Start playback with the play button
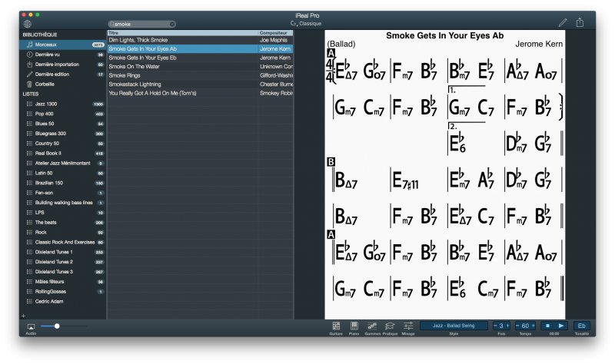Viewport: 615px width, 364px height. pyautogui.click(x=561, y=326)
